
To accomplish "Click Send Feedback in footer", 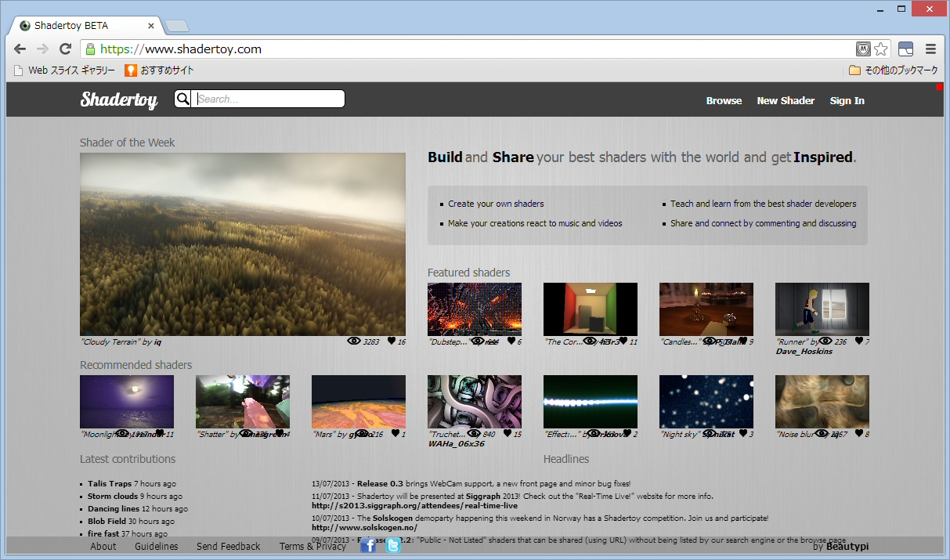I will pyautogui.click(x=229, y=547).
